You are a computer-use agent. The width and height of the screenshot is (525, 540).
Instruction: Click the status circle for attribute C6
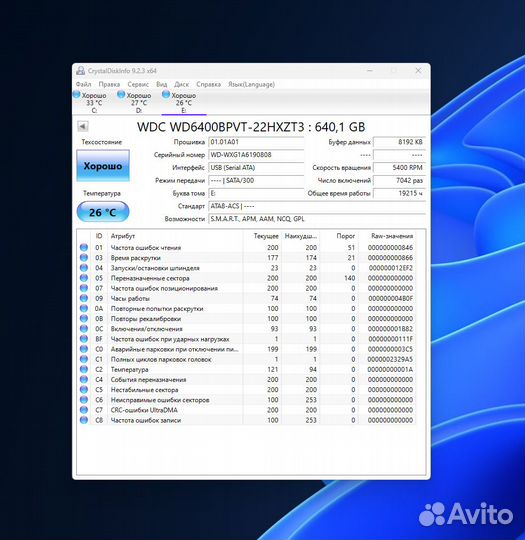pos(84,400)
